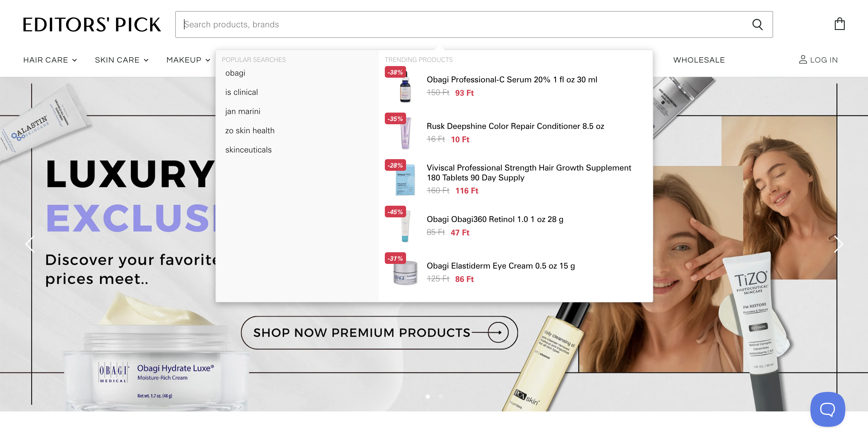Expand the Hair Care menu
Viewport: 868px width, 428px height.
pyautogui.click(x=50, y=60)
